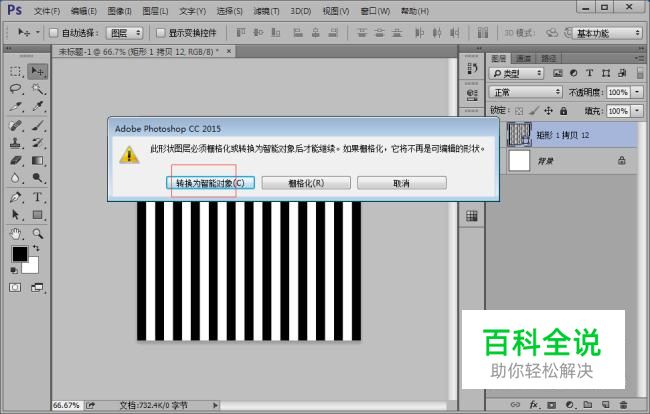Select the Hand tool
Viewport: 650px width, 414px height.
16,234
